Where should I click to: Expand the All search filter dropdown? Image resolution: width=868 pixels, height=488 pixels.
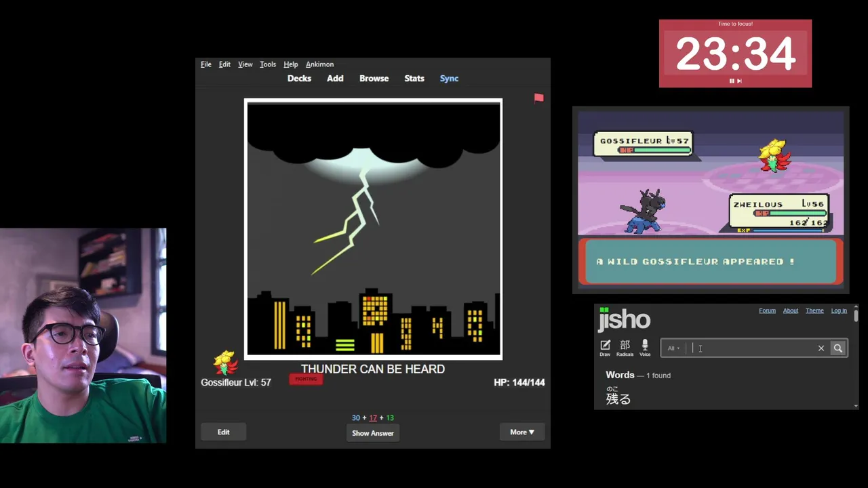(673, 348)
